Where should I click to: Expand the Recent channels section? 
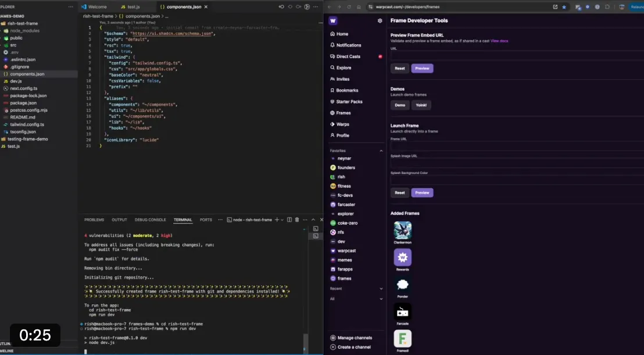pyautogui.click(x=381, y=289)
